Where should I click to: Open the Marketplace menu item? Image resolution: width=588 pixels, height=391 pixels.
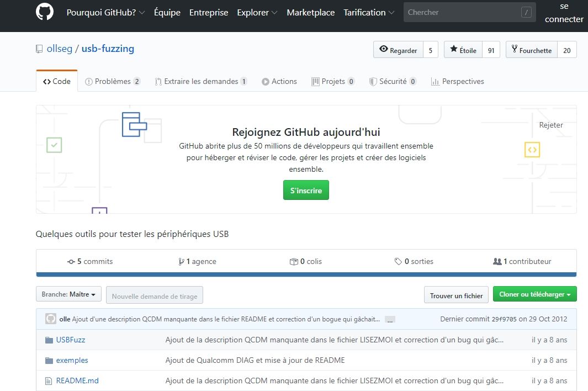click(310, 12)
